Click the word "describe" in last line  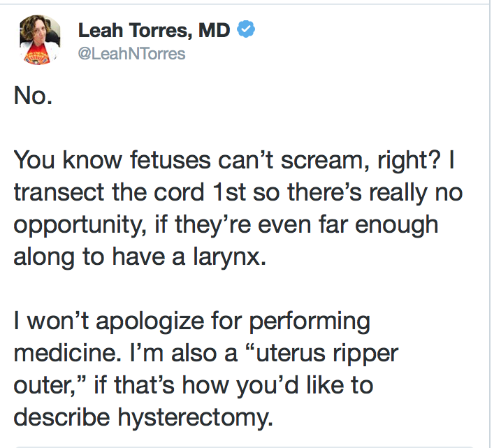click(x=61, y=417)
